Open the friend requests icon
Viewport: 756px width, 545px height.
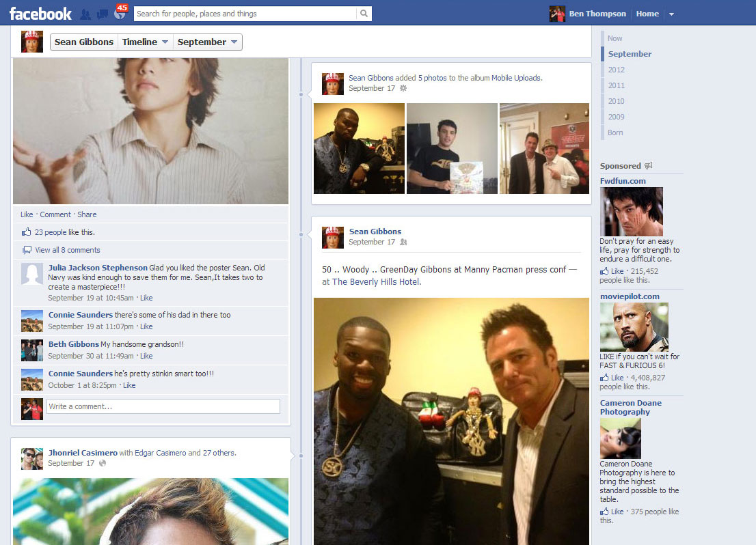click(85, 14)
